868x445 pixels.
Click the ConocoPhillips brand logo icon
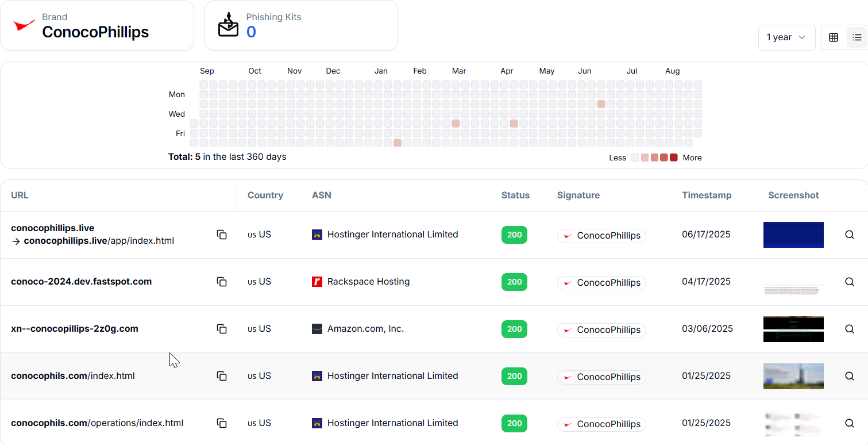(x=24, y=25)
